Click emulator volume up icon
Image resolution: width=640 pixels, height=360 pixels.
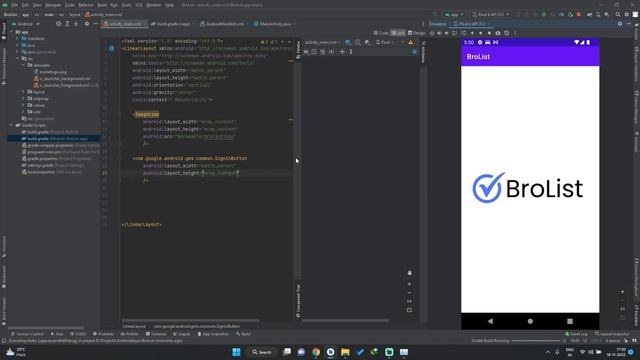pyautogui.click(x=440, y=33)
